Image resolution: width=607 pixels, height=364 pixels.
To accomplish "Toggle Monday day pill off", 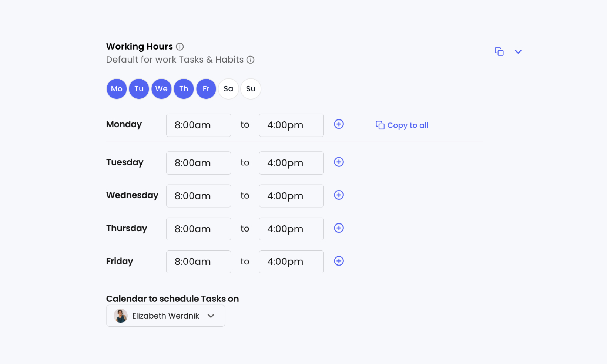I will (x=117, y=89).
